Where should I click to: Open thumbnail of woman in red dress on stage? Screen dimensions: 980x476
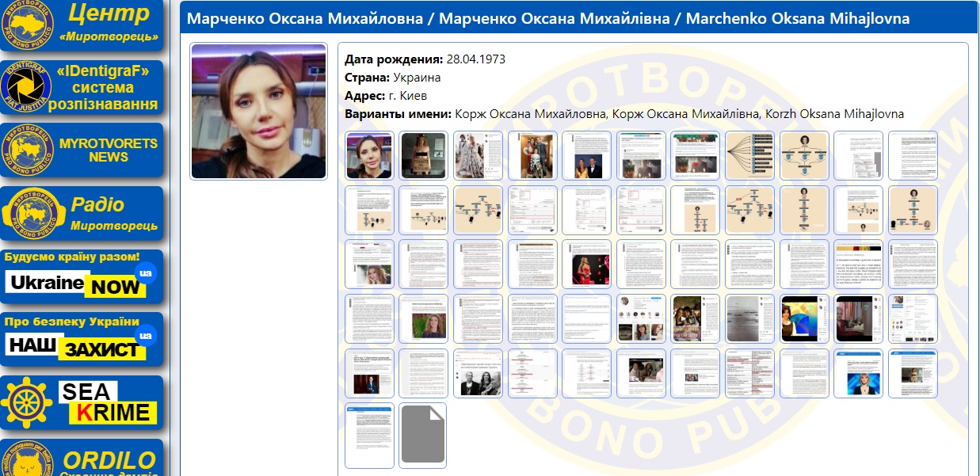pos(586,264)
